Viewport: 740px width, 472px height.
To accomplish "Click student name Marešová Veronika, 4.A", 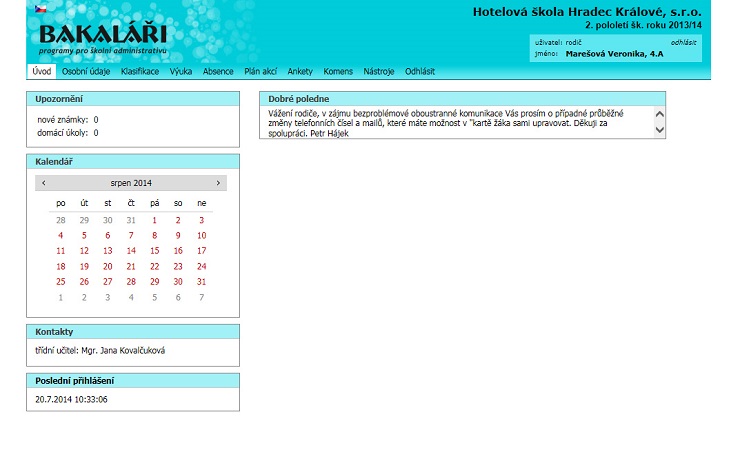I will (x=614, y=54).
